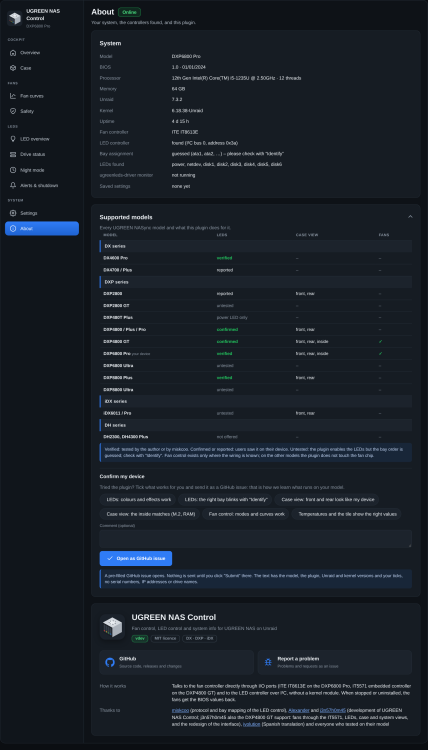Click the bug icon beside Report a problem
428x750 pixels.
pos(268,662)
